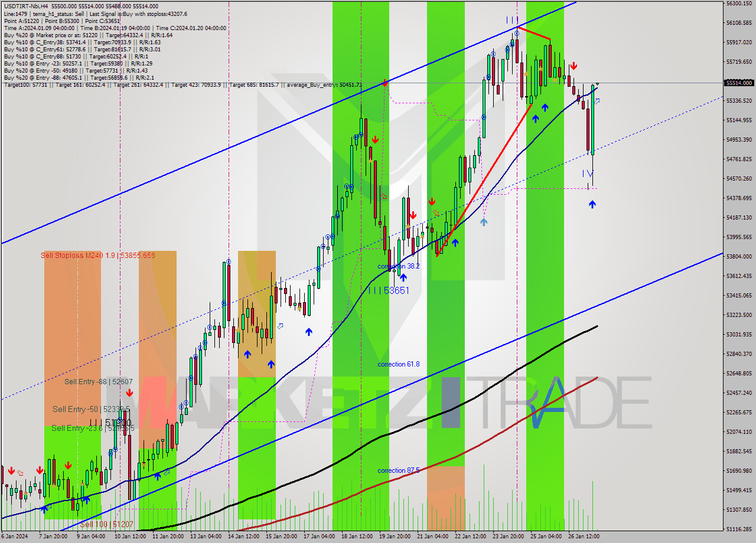Click the current price tag 55514.000 on the axis
This screenshot has height=543, width=756.
[x=739, y=83]
